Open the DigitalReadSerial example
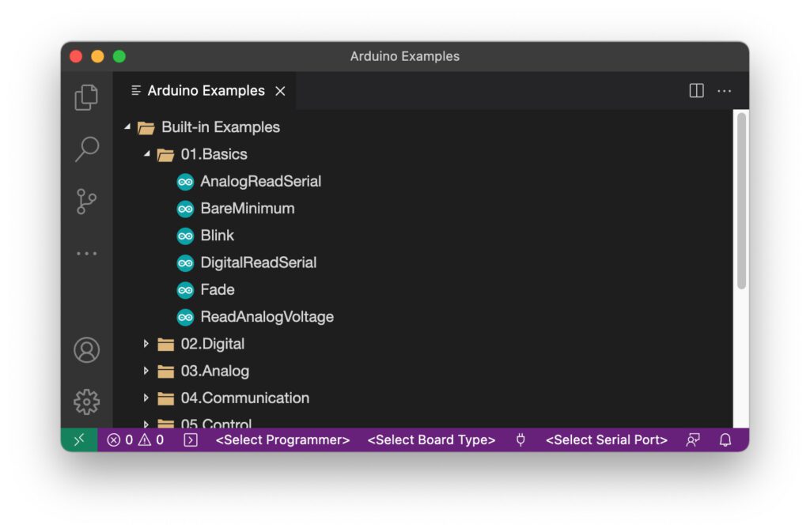Screen dimensions: 810x532 pos(259,262)
